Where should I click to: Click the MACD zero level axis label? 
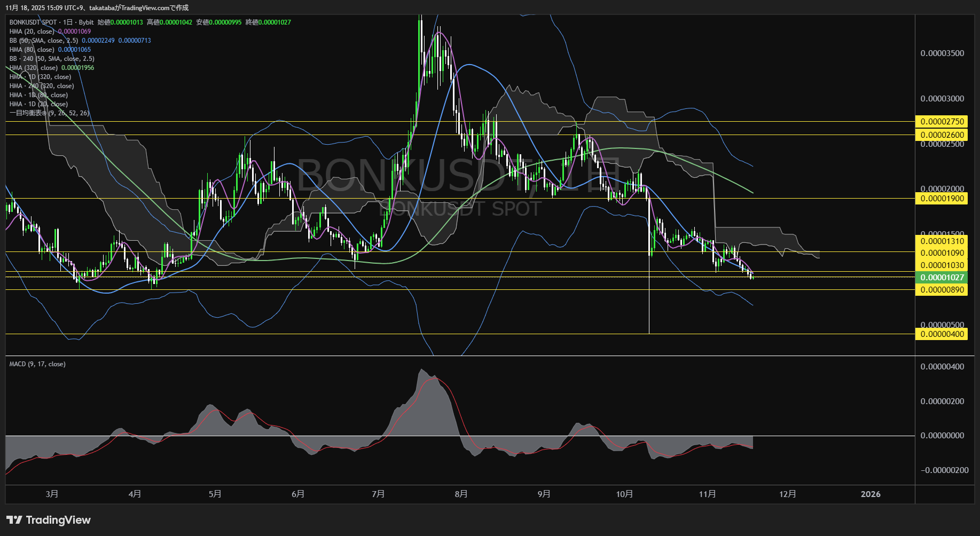(942, 436)
